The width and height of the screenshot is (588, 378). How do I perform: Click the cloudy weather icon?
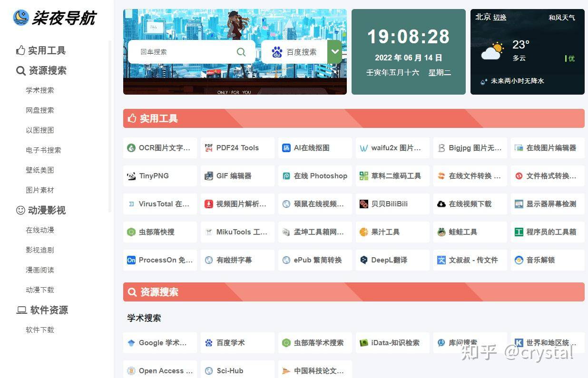coord(492,51)
